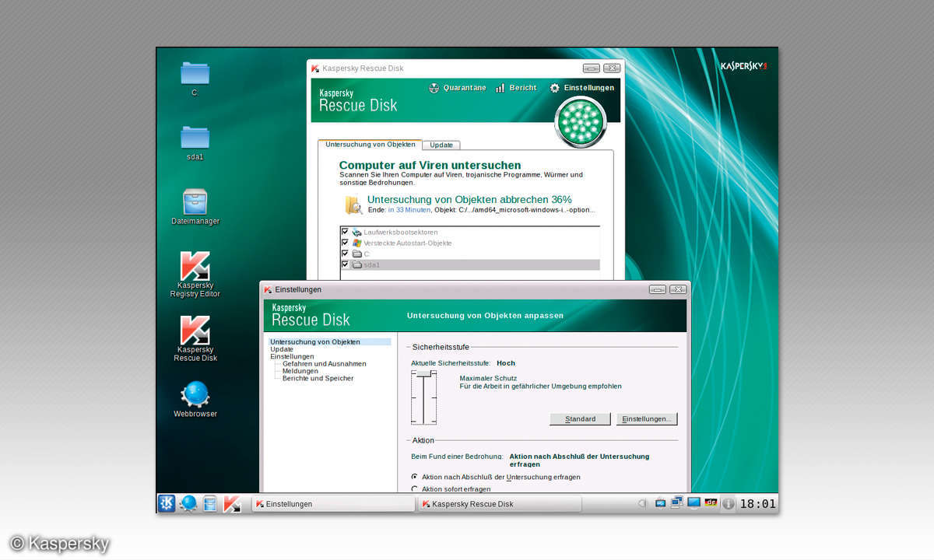
Task: Switch to the Update tab
Action: pyautogui.click(x=441, y=145)
